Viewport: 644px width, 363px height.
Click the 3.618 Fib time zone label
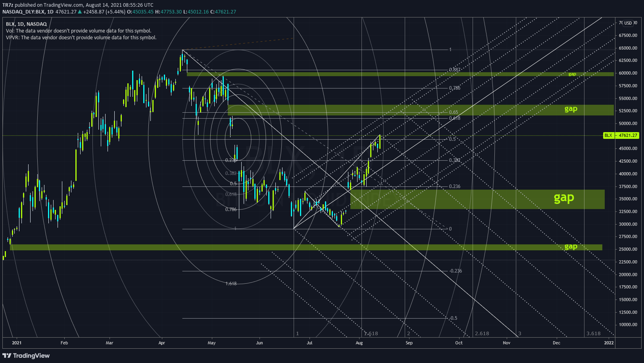[593, 334]
